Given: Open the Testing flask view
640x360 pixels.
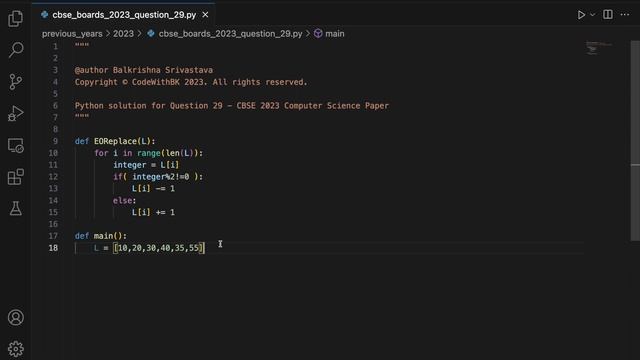Looking at the screenshot, I should pos(16,208).
